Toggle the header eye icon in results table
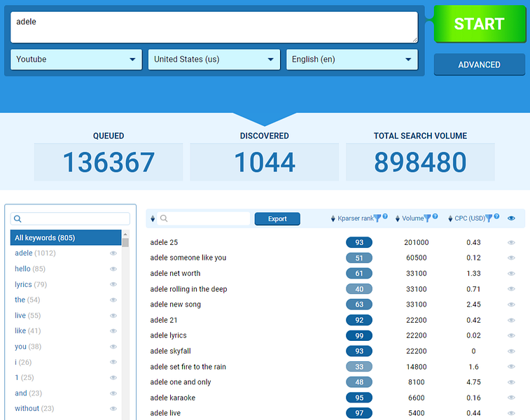The image size is (530, 420). (511, 218)
